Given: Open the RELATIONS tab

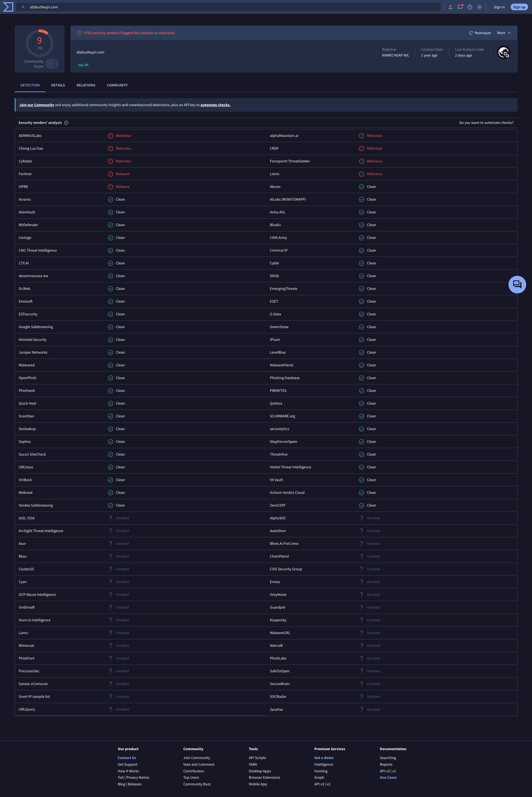Looking at the screenshot, I should click(x=86, y=85).
